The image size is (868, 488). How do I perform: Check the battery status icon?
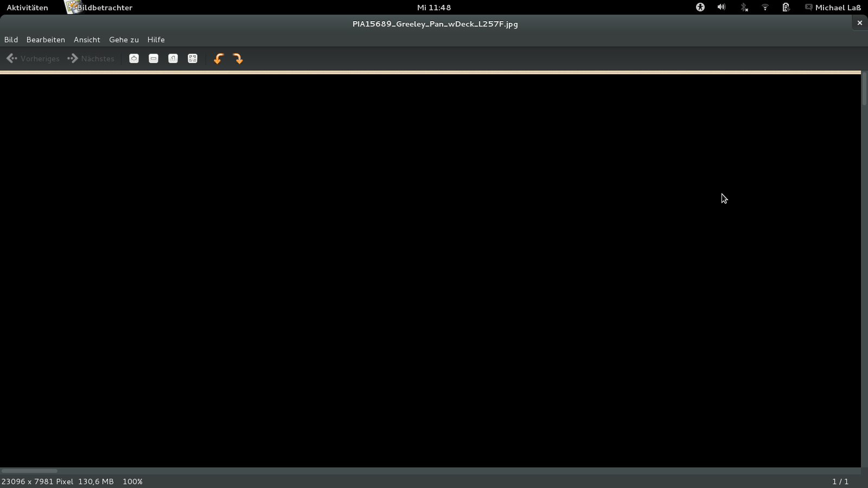tap(786, 7)
